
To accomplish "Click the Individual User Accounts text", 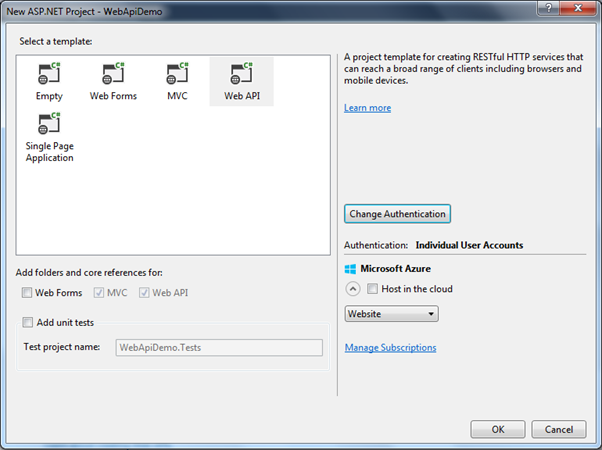I will point(469,245).
